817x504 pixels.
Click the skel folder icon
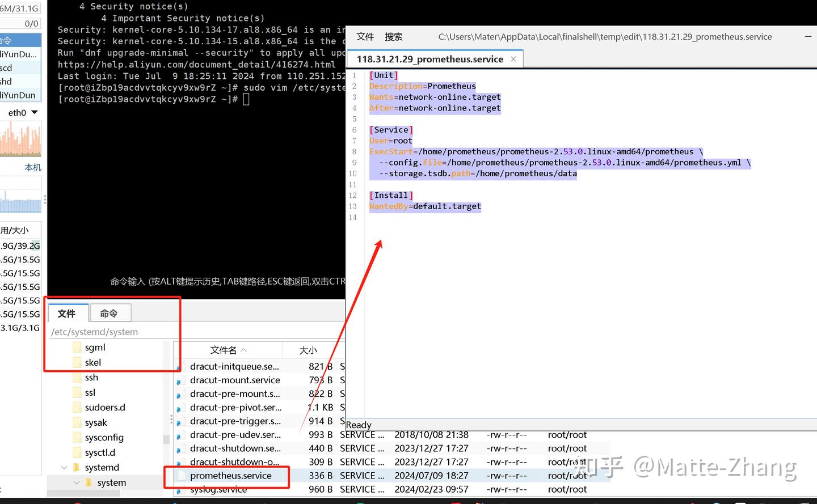pos(78,362)
